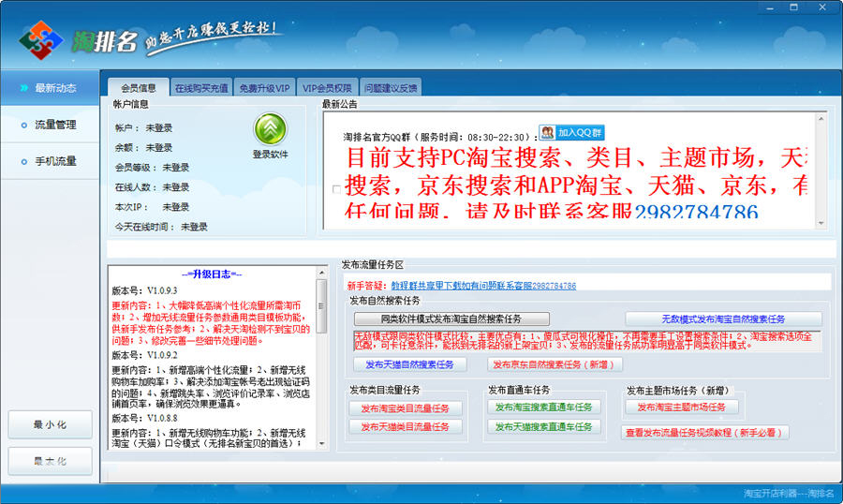Click 发布淘宝搜索直通车任务 button
Screen dimensions: 843x504
543,408
